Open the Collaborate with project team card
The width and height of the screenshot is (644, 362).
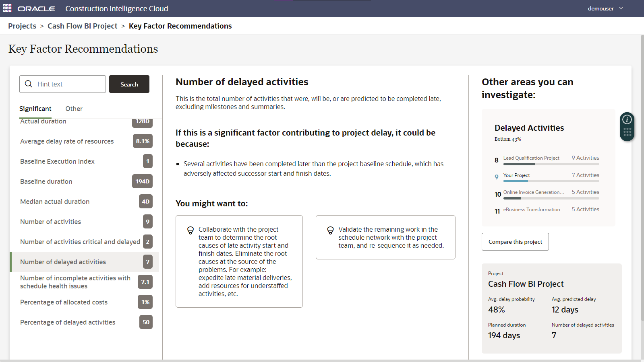(x=239, y=261)
